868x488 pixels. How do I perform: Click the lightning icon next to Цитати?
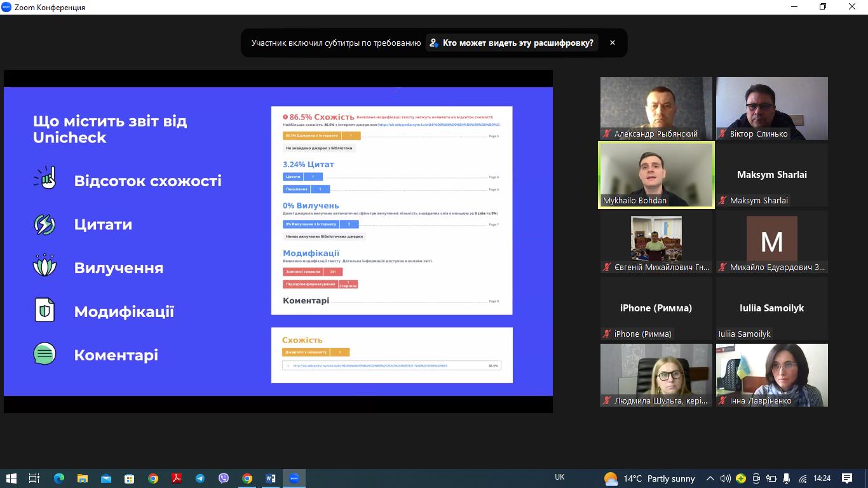tap(44, 224)
